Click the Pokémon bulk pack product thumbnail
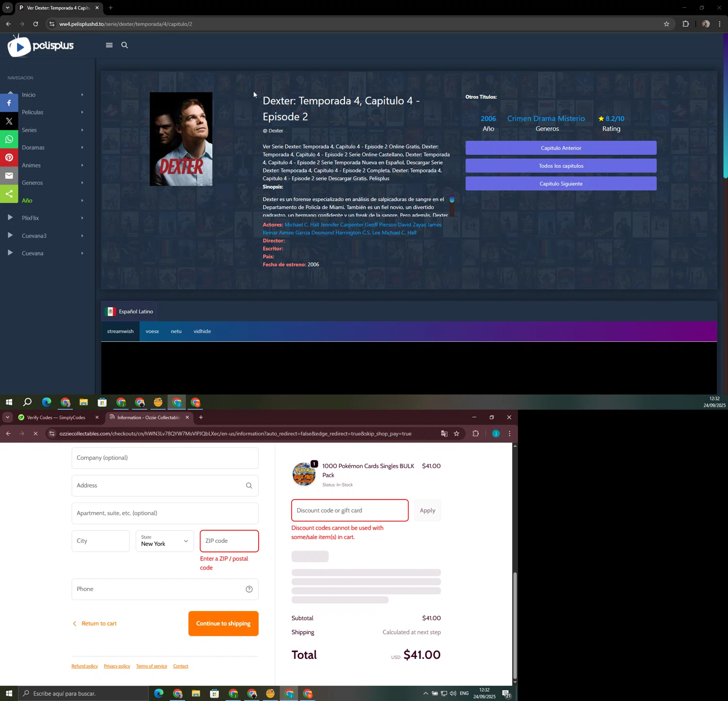Screen dimensions: 728x701 (x=304, y=474)
